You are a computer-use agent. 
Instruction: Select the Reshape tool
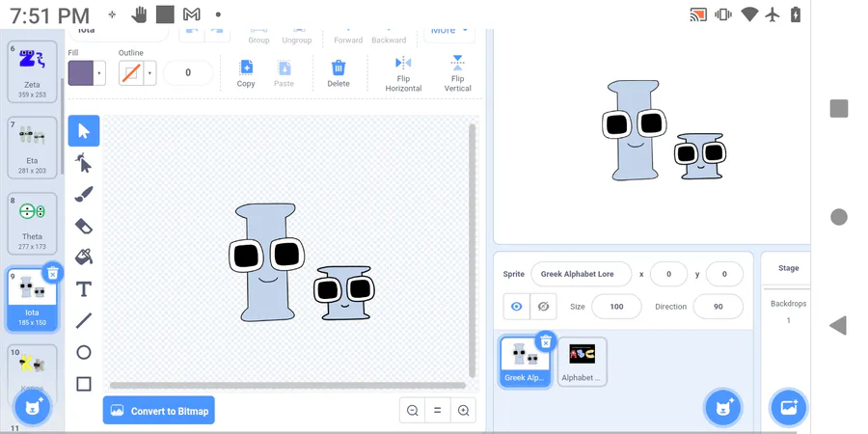tap(84, 163)
